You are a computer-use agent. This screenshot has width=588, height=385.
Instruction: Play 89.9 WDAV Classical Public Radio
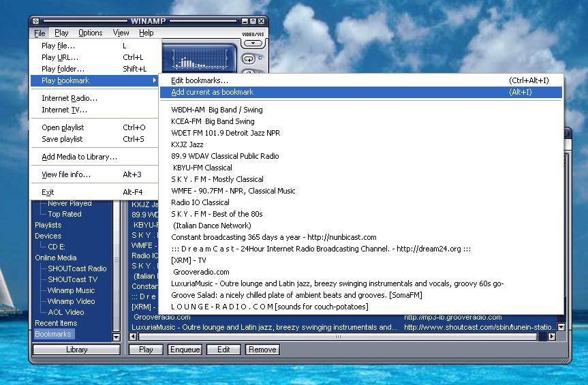pos(360,156)
